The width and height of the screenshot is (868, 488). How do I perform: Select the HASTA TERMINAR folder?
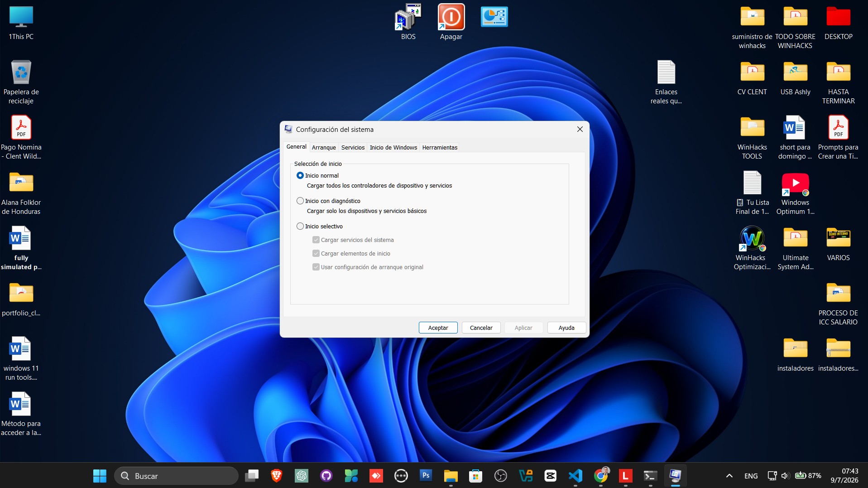coord(838,82)
